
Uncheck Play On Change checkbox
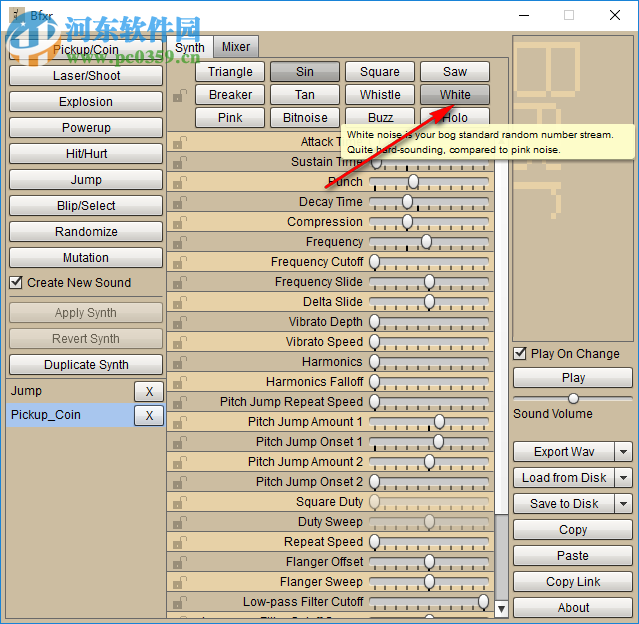520,353
